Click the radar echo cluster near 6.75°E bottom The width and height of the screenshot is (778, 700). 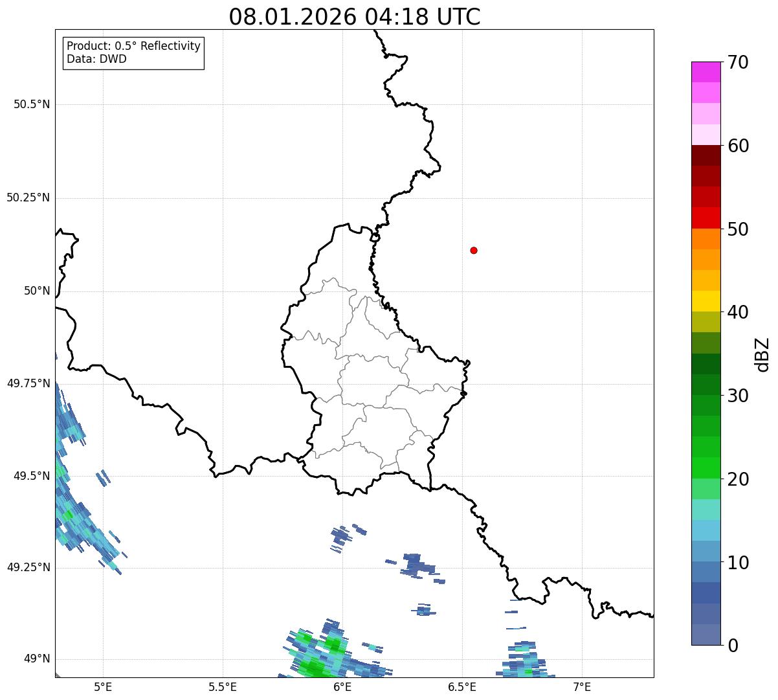(524, 659)
